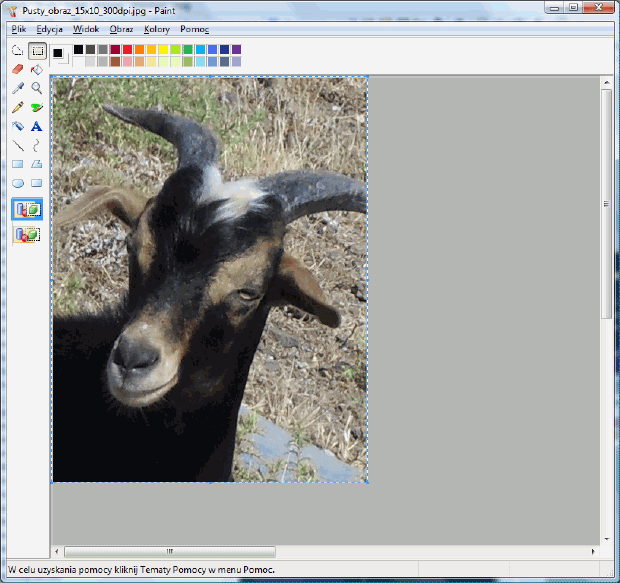
Task: Enable the opaque selection option
Action: tap(27, 209)
